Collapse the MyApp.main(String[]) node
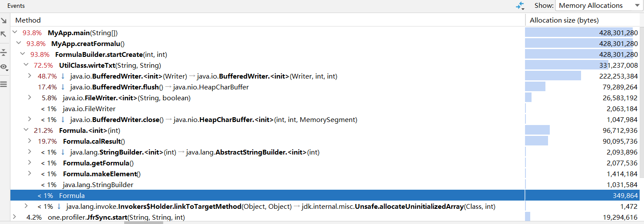The height and width of the screenshot is (224, 644). click(15, 33)
